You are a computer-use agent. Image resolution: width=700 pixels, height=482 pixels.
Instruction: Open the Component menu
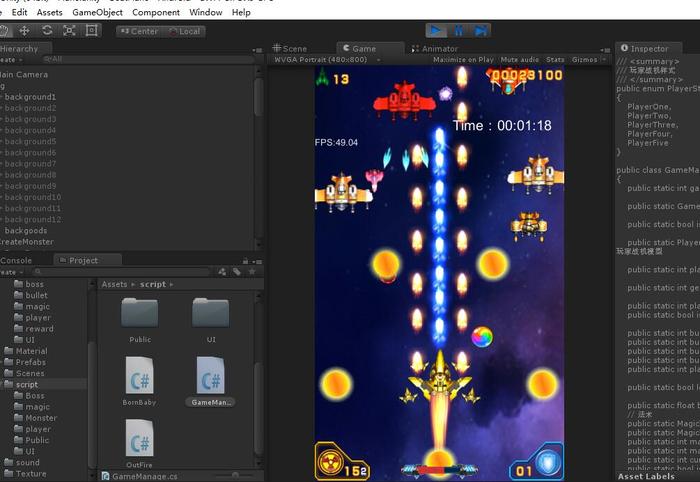coord(156,12)
